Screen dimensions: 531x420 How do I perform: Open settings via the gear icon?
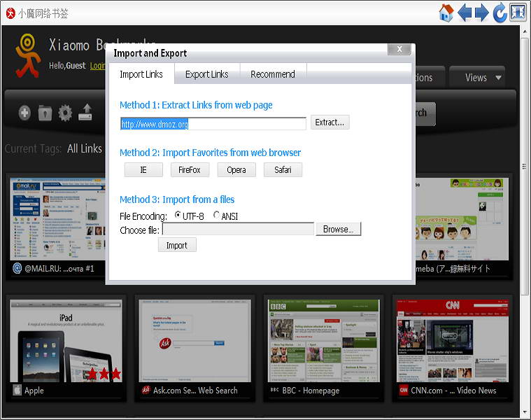(65, 113)
